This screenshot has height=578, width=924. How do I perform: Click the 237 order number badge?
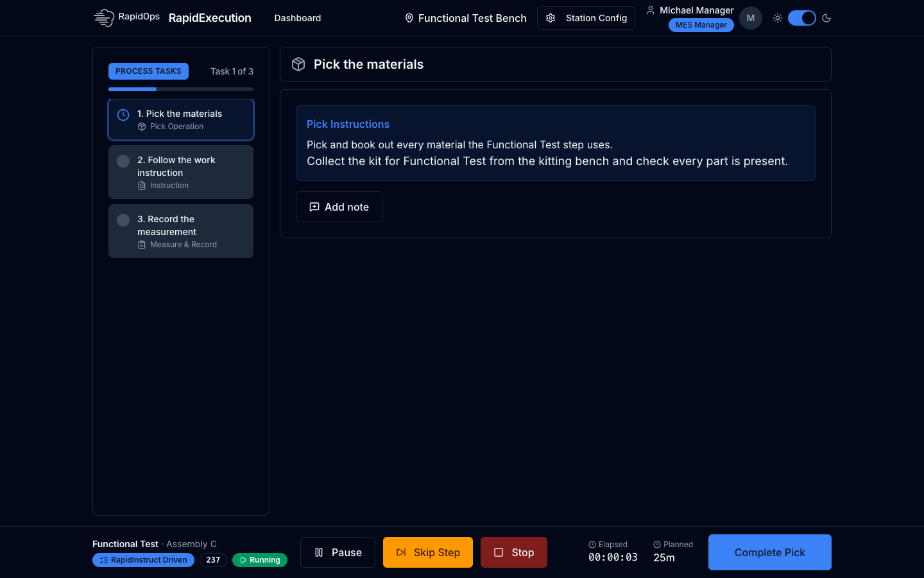coord(213,560)
